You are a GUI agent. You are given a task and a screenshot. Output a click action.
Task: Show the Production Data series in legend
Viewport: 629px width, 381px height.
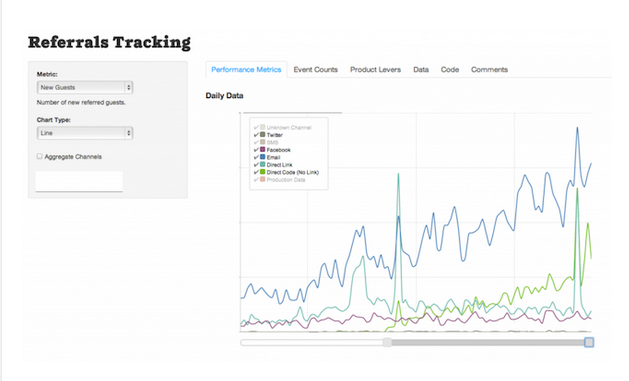click(280, 180)
